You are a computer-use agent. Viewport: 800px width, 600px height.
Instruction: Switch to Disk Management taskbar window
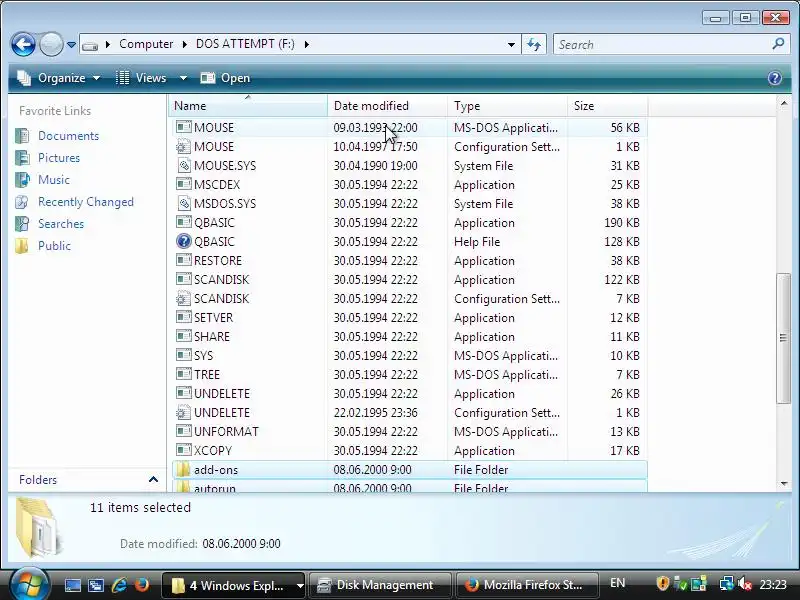coord(381,585)
